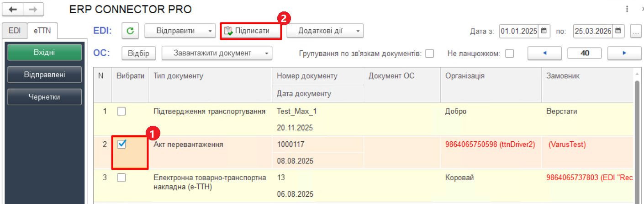
Task: Enable Групування по зв'язкам документів checkbox
Action: pyautogui.click(x=429, y=54)
